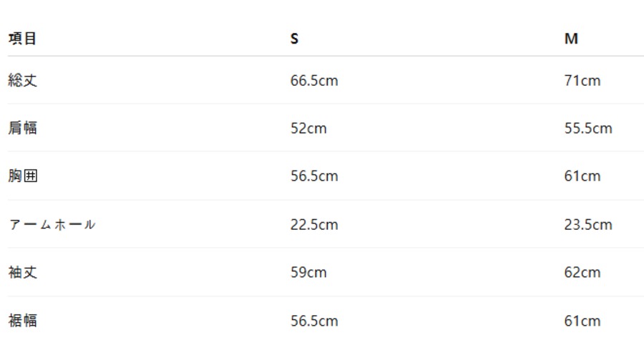644x363 pixels.
Task: Click the 56.5cm value in 胸囲 row
Action: 314,176
